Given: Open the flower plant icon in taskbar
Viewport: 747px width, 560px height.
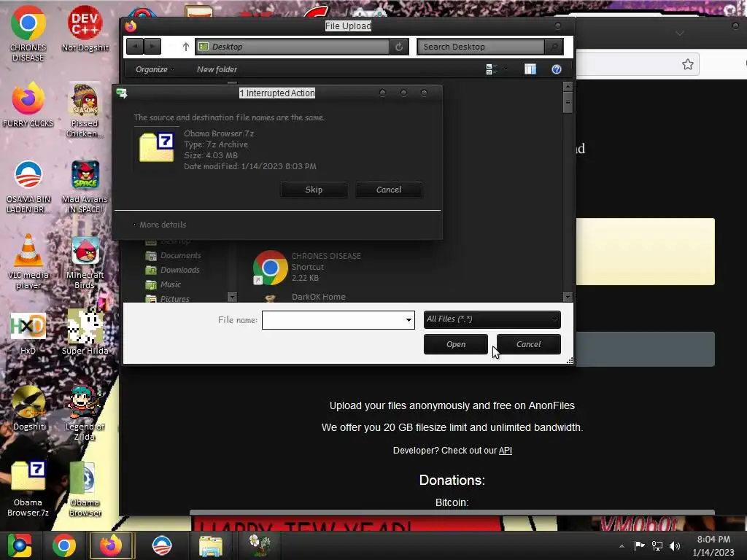Looking at the screenshot, I should [x=260, y=545].
